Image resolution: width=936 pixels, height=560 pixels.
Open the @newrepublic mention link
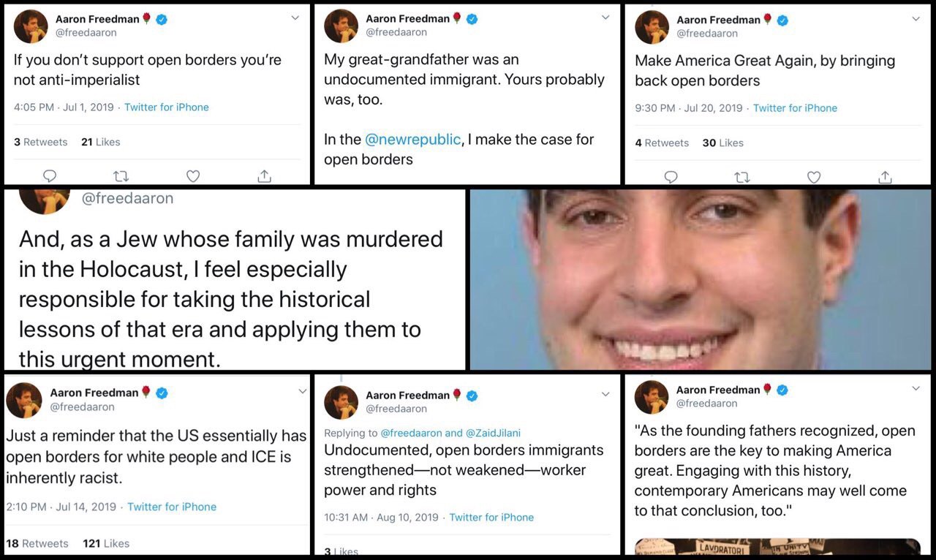point(412,139)
